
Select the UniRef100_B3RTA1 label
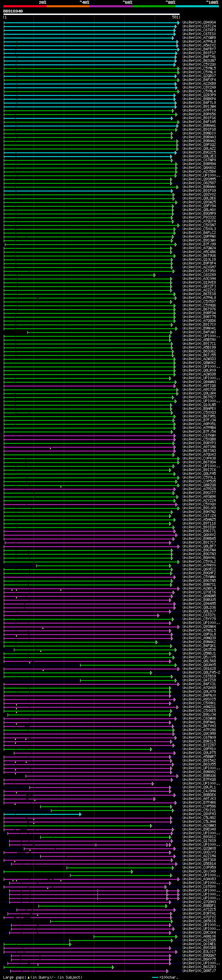[199, 913]
